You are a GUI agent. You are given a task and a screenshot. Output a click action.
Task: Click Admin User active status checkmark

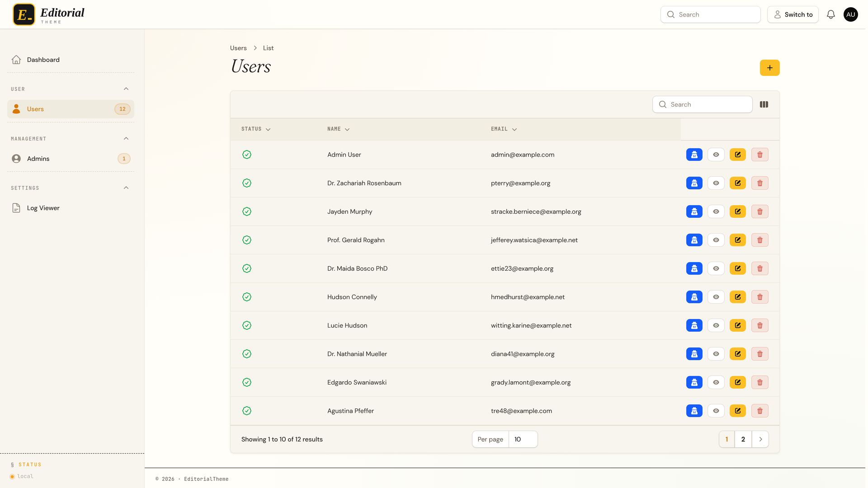pos(246,155)
